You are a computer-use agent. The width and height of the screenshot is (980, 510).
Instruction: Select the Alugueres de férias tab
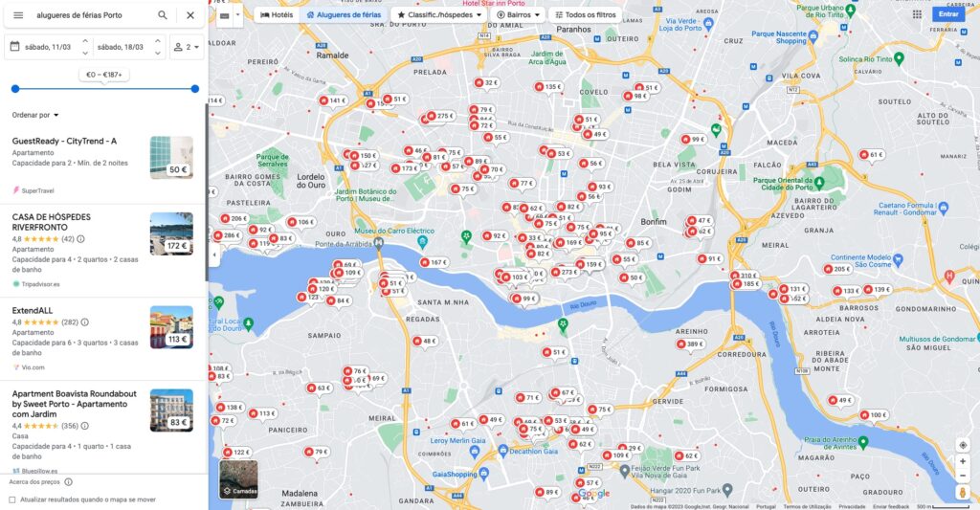point(344,14)
